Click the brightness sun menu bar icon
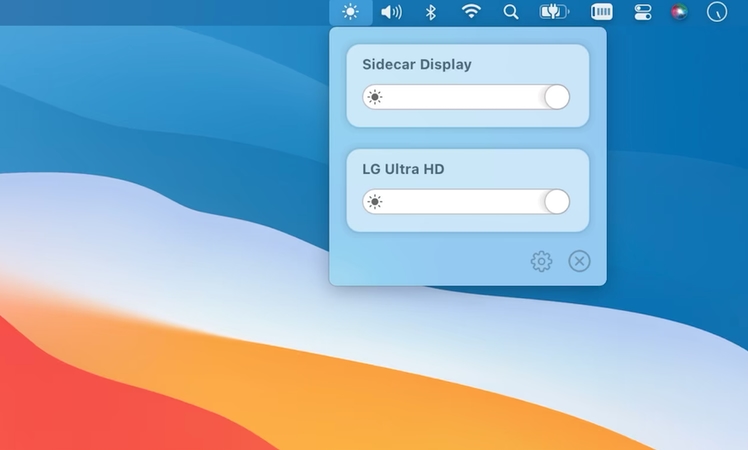 [350, 12]
